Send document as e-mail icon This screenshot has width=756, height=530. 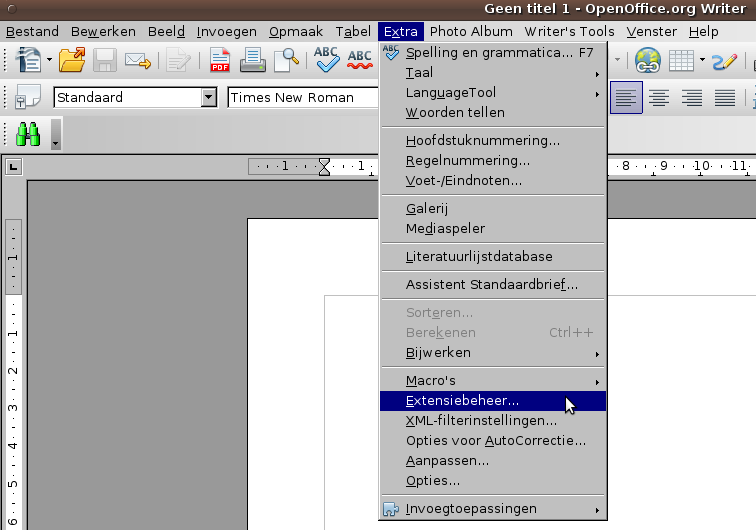point(137,60)
